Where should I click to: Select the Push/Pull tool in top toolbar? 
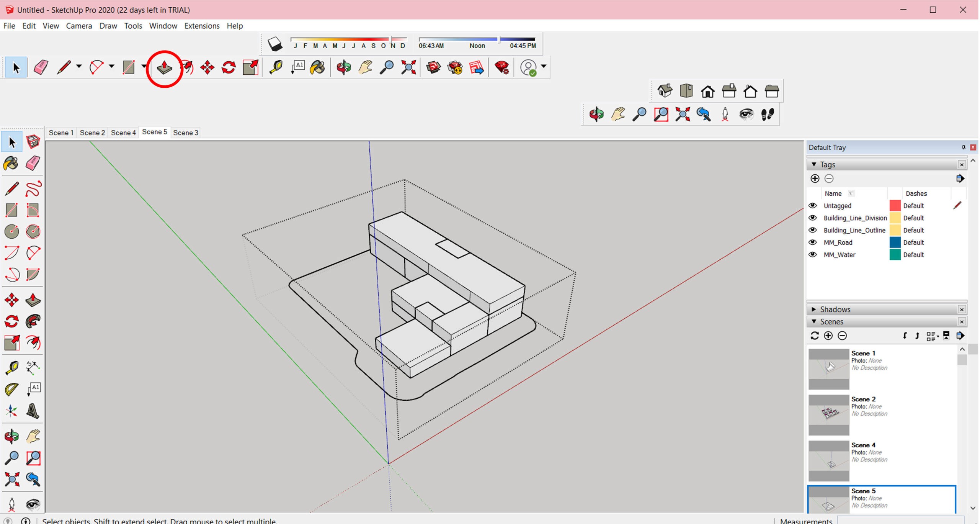(164, 67)
